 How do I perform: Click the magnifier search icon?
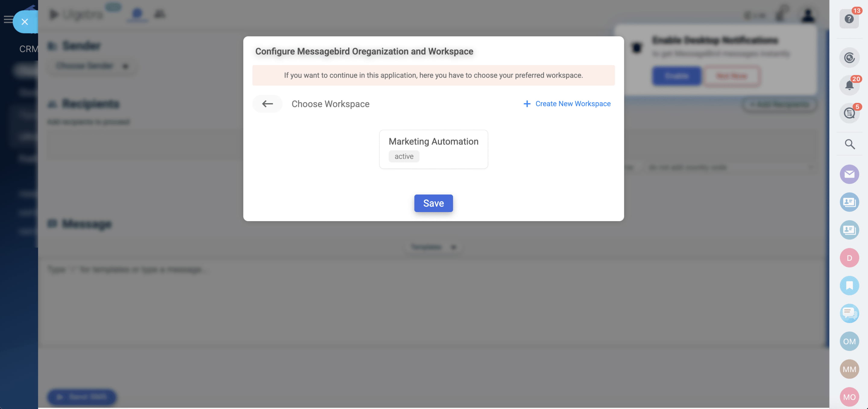[850, 144]
